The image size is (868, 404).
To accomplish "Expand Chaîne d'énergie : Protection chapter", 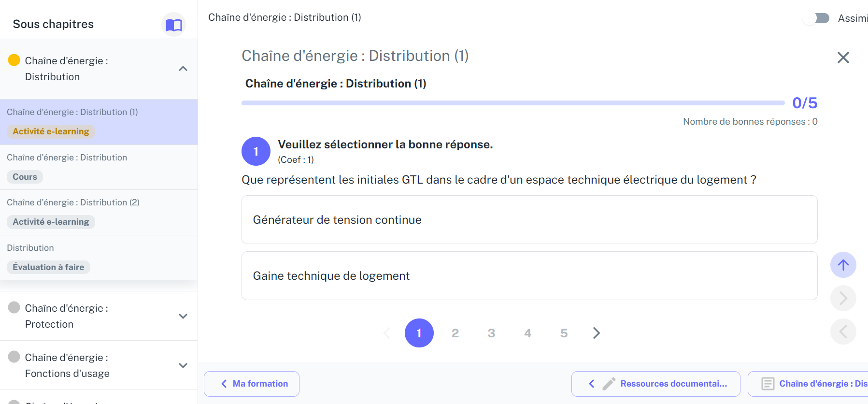I will [183, 316].
